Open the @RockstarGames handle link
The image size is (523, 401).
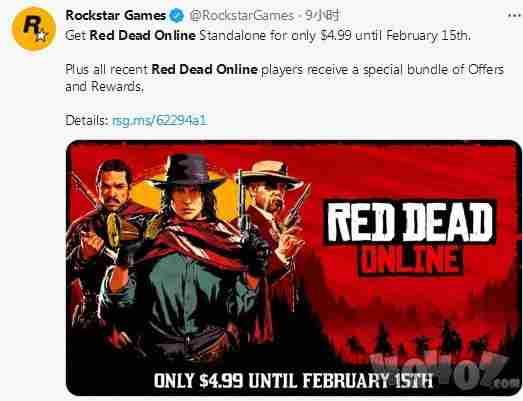(241, 15)
